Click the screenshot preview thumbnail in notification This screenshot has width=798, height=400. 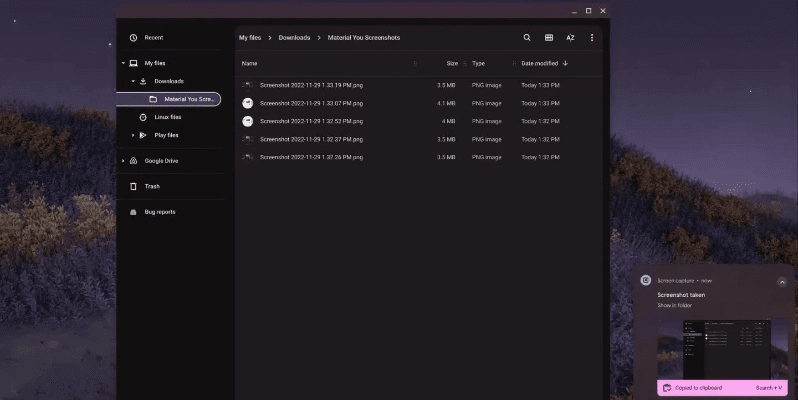(714, 347)
